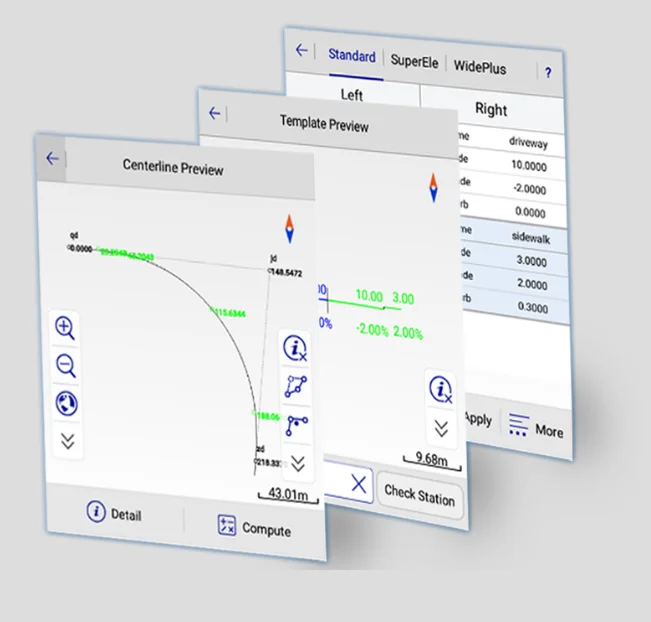Click the 9.68m scale bar
Image resolution: width=651 pixels, height=622 pixels.
pyautogui.click(x=432, y=462)
